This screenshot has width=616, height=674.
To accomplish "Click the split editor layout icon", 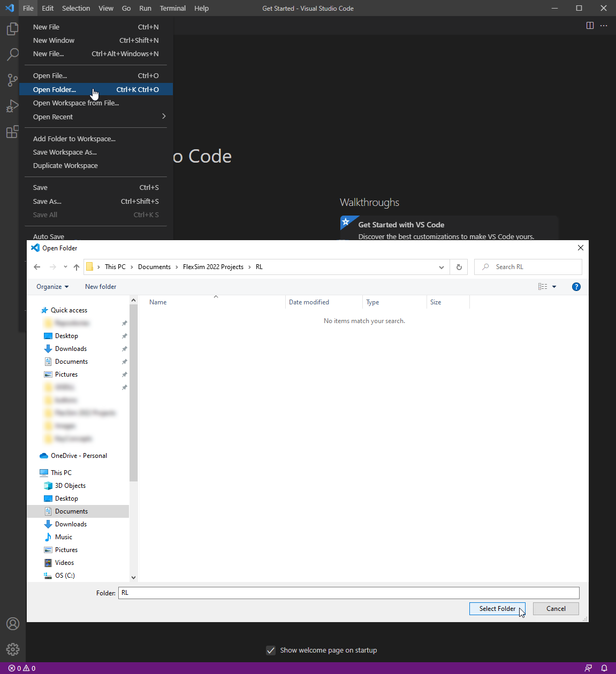I will (590, 26).
